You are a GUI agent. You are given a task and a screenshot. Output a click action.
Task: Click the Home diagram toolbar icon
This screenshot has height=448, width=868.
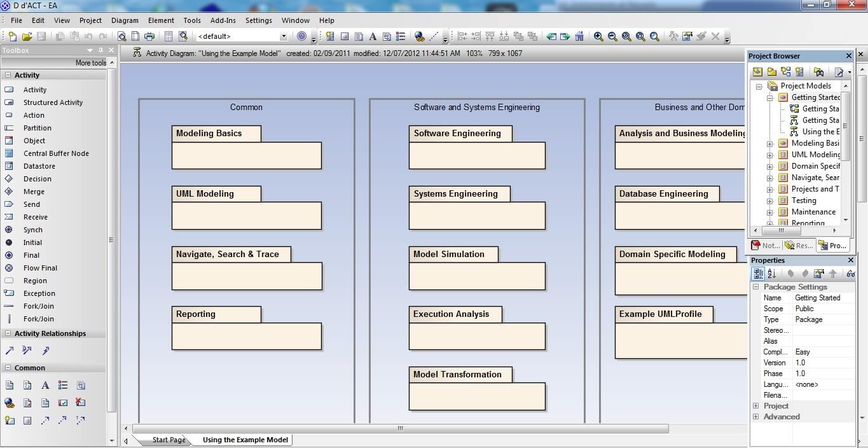579,36
